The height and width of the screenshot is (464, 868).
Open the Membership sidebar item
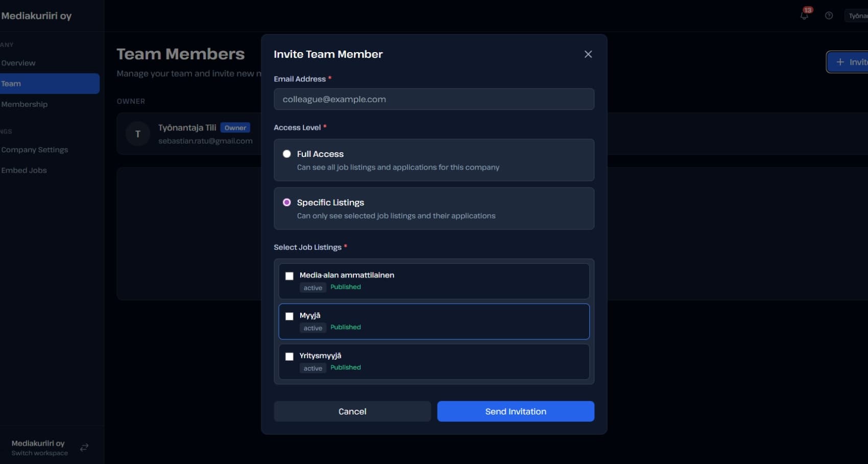[25, 104]
